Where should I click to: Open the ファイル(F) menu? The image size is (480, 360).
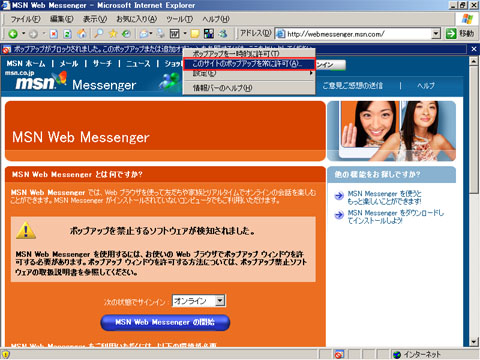[26, 19]
